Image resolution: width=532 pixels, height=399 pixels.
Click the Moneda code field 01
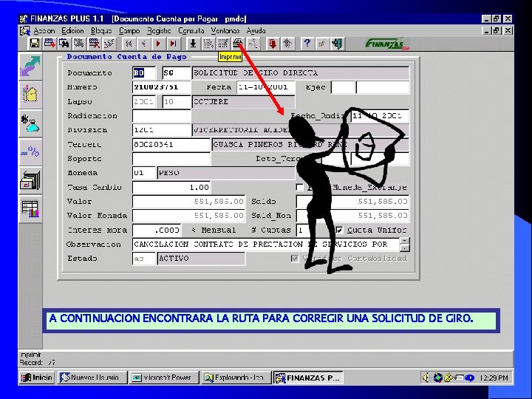(144, 173)
